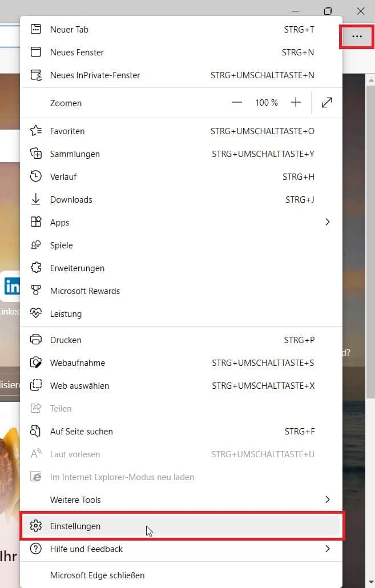Open Auf Seite suchen
This screenshot has height=588, width=375.
coord(81,431)
